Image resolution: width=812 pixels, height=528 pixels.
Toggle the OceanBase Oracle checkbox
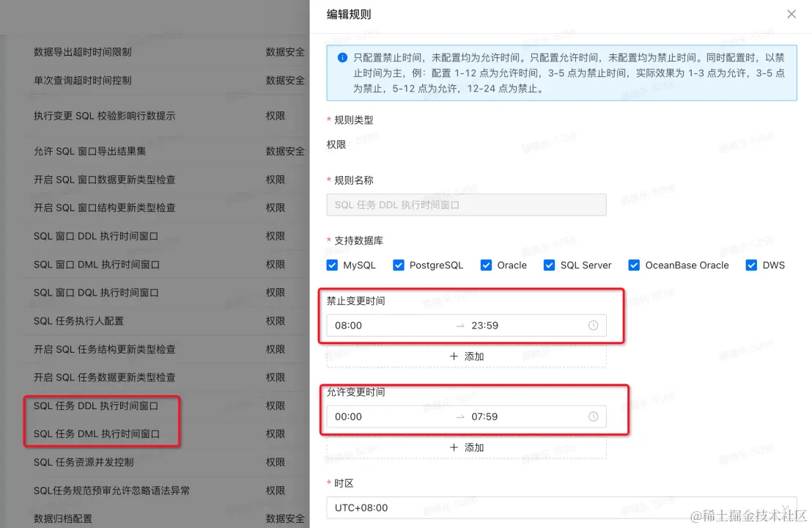point(634,265)
